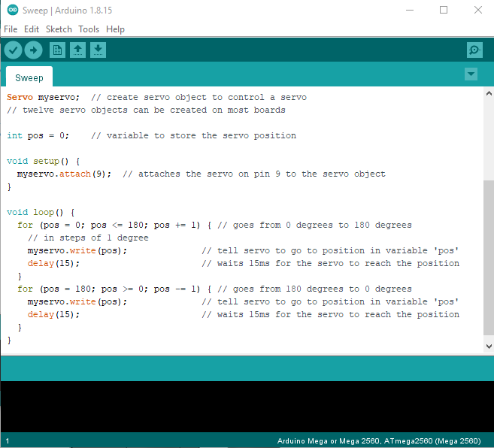The image size is (494, 448).
Task: Upload sketch with the right-arrow button
Action: [33, 50]
